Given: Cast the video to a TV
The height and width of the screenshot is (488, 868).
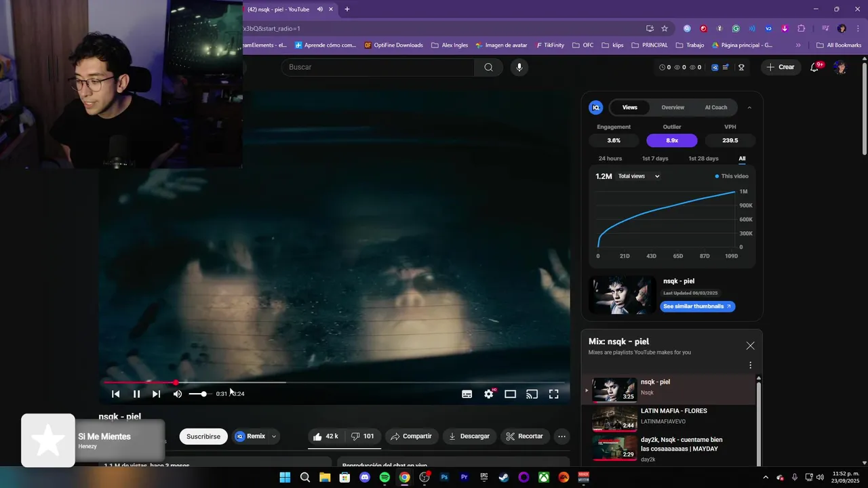Looking at the screenshot, I should pos(532,394).
